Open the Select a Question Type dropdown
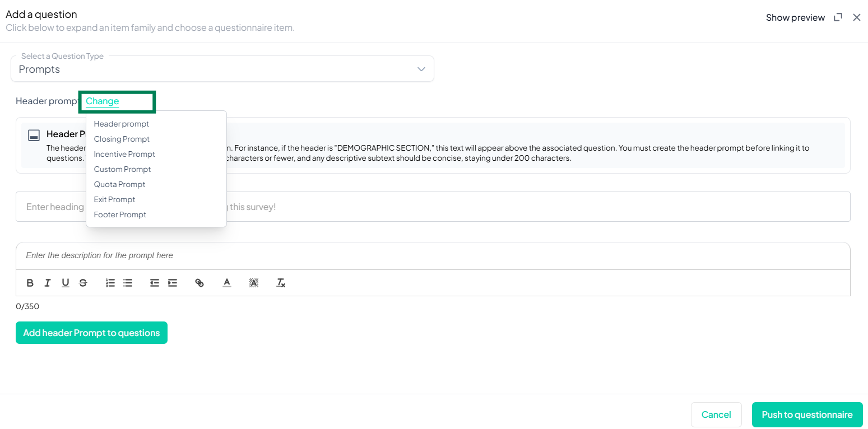The height and width of the screenshot is (429, 868). click(222, 69)
